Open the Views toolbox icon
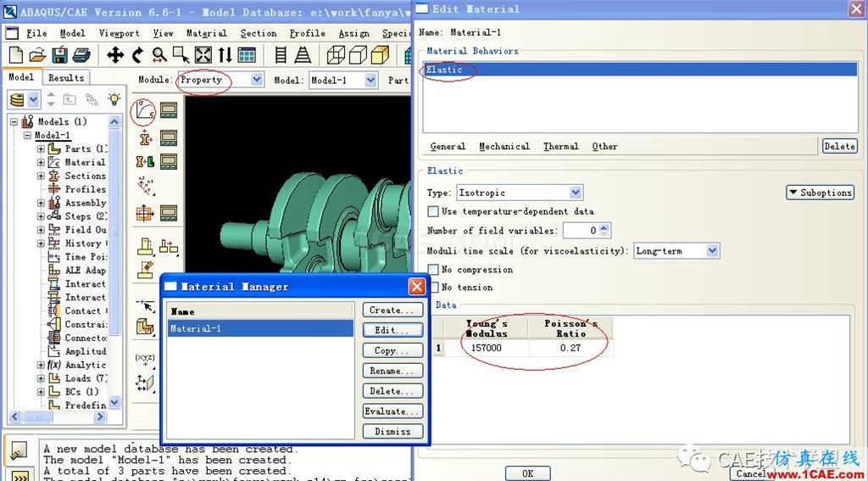 pos(247,55)
